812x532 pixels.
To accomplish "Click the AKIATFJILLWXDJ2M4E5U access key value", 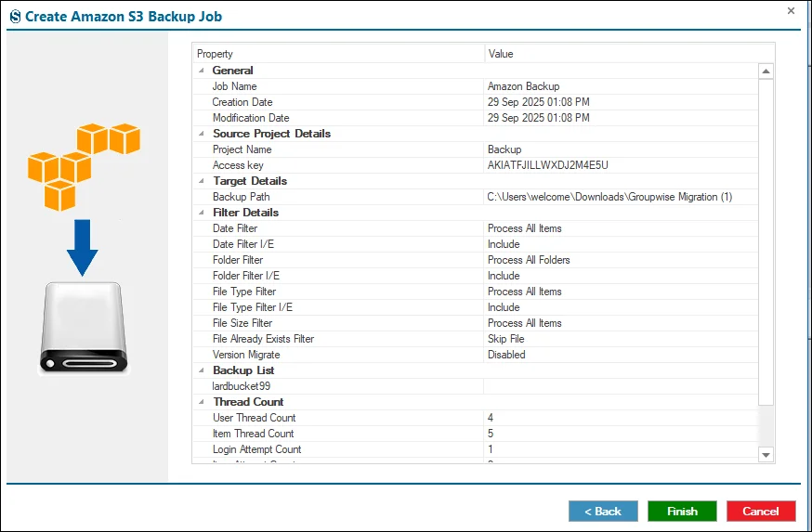I will [x=547, y=165].
